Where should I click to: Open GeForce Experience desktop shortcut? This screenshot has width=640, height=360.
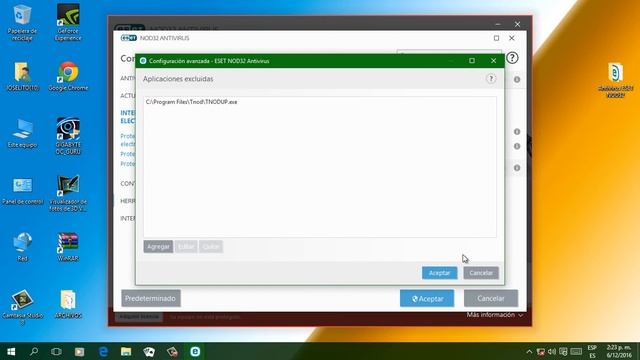68,23
